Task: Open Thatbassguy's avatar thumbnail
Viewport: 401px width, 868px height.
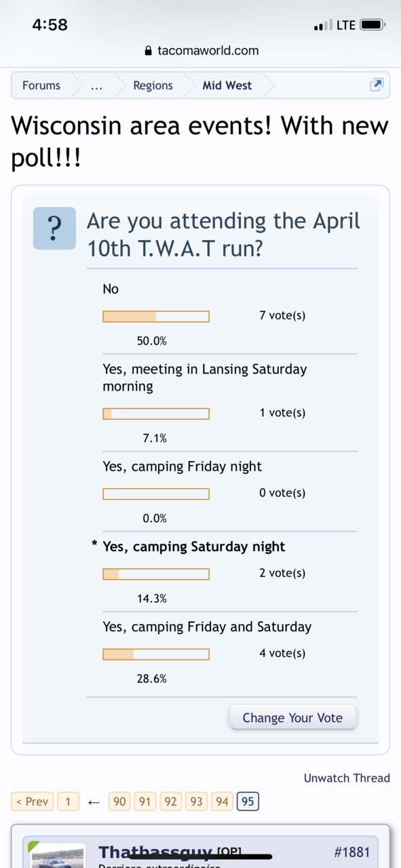Action: [58, 856]
